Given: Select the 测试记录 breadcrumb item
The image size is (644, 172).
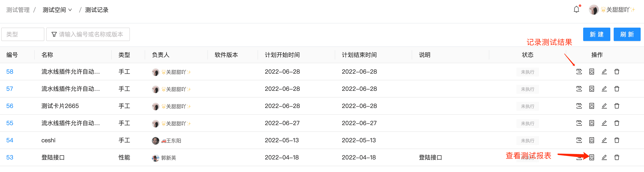Looking at the screenshot, I should click(97, 10).
